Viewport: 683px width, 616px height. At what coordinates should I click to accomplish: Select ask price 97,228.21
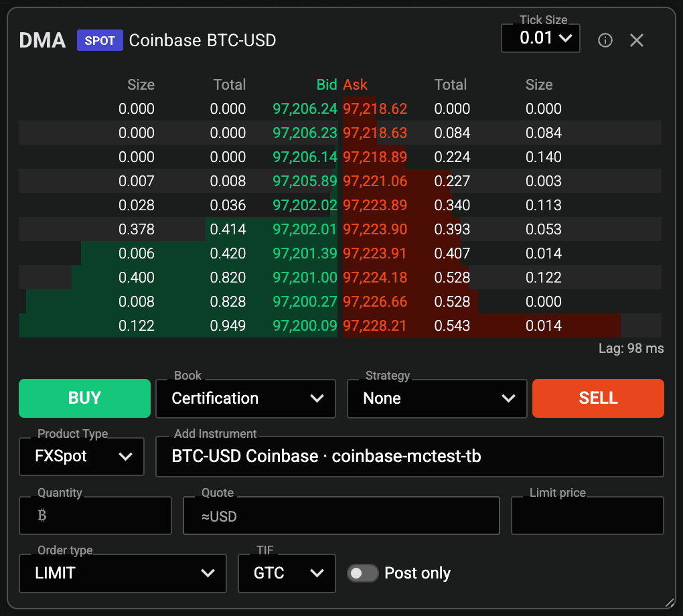tap(375, 326)
